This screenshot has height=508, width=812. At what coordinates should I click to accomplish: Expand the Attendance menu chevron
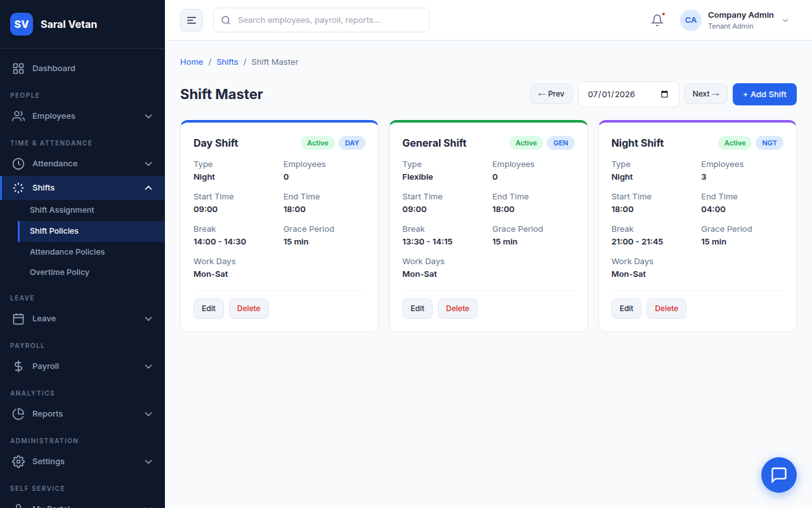148,164
